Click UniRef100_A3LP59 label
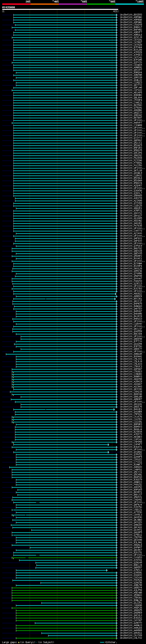Image resolution: width=146 pixels, height=644 pixels. point(131,590)
